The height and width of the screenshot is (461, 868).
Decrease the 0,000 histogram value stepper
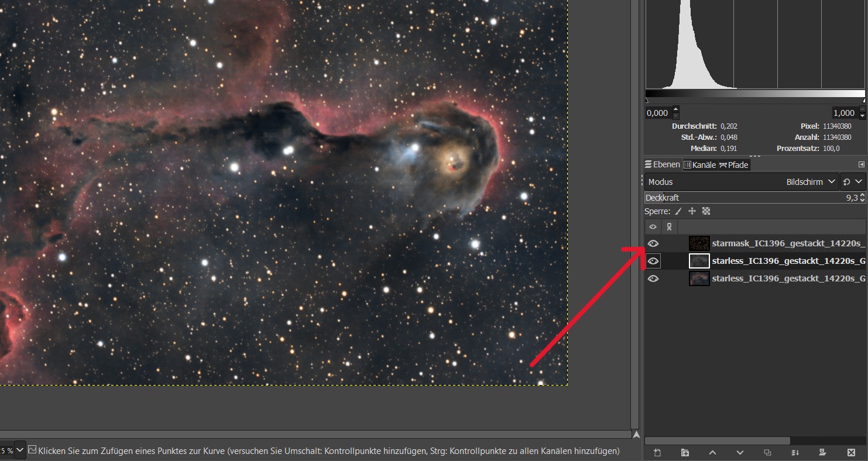point(676,116)
